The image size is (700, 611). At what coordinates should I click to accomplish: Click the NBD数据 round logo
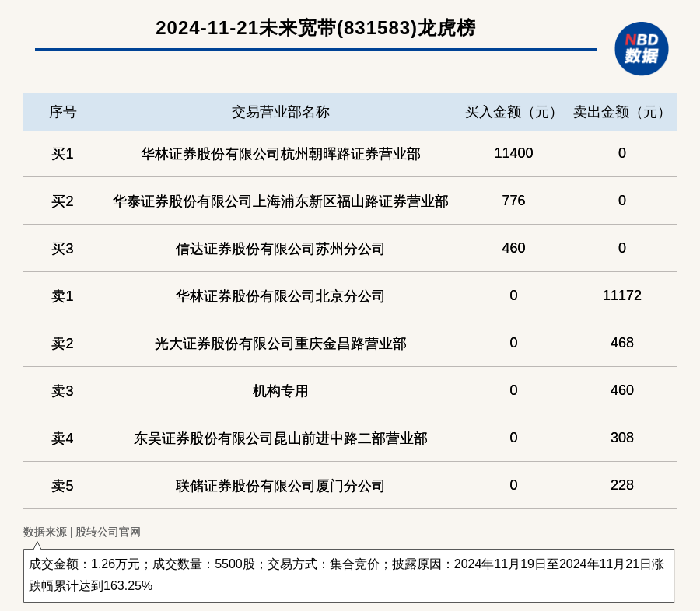641,49
